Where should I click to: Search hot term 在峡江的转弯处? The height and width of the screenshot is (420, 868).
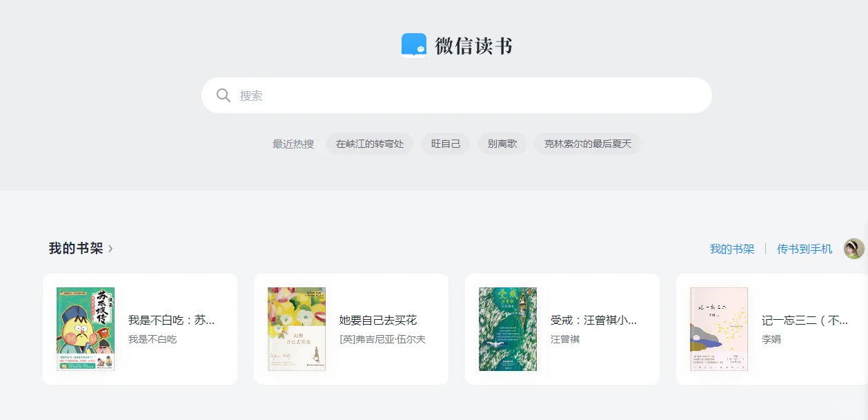370,144
